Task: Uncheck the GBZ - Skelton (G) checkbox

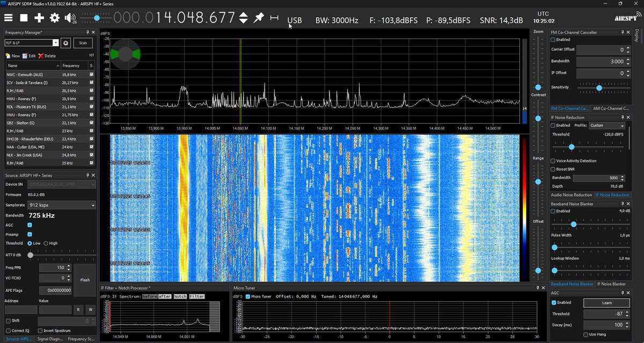Action: tap(91, 123)
